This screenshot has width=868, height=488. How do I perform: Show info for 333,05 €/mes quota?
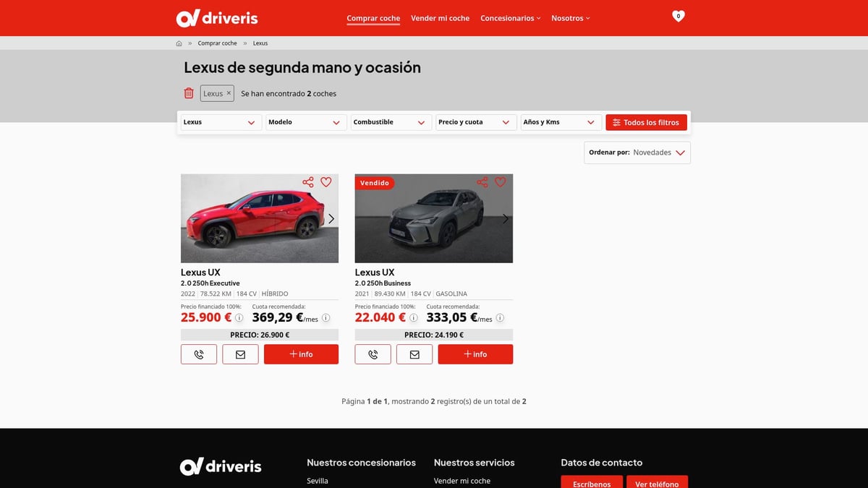pyautogui.click(x=500, y=318)
